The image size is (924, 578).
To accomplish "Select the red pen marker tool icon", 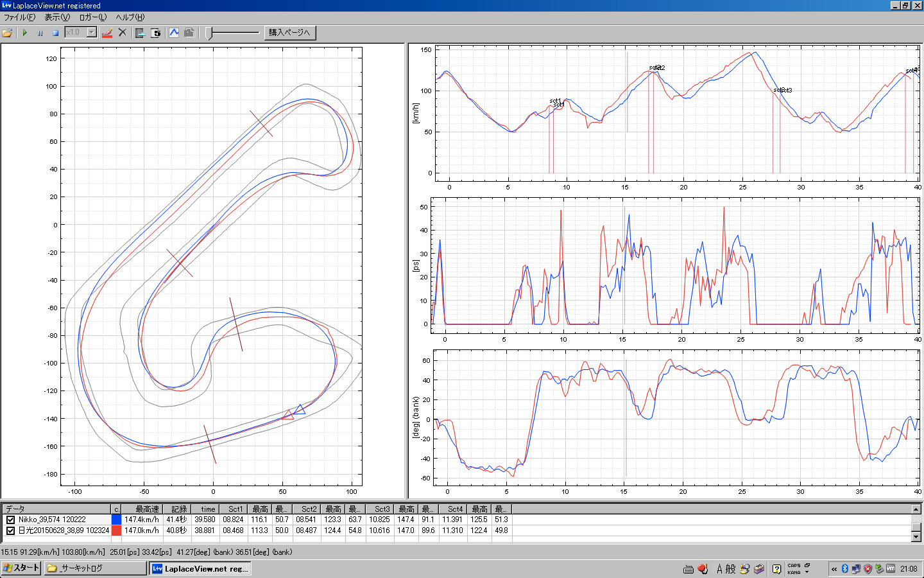I will [x=107, y=33].
